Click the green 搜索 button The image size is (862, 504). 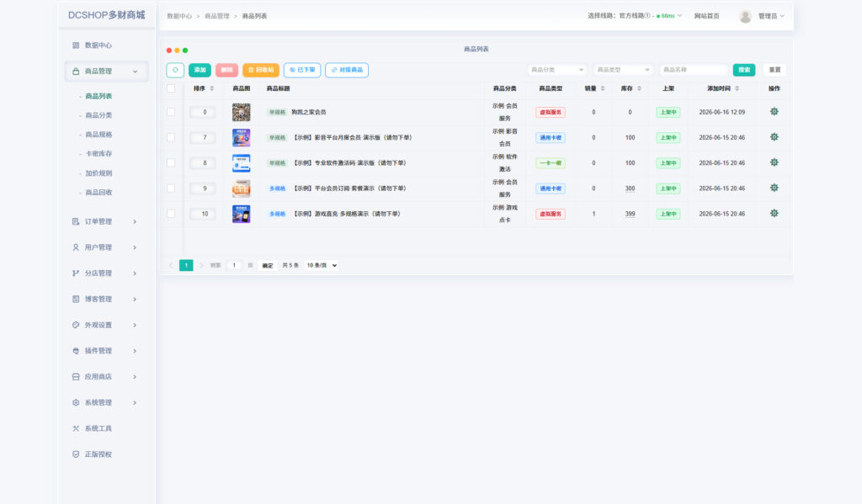click(x=744, y=70)
